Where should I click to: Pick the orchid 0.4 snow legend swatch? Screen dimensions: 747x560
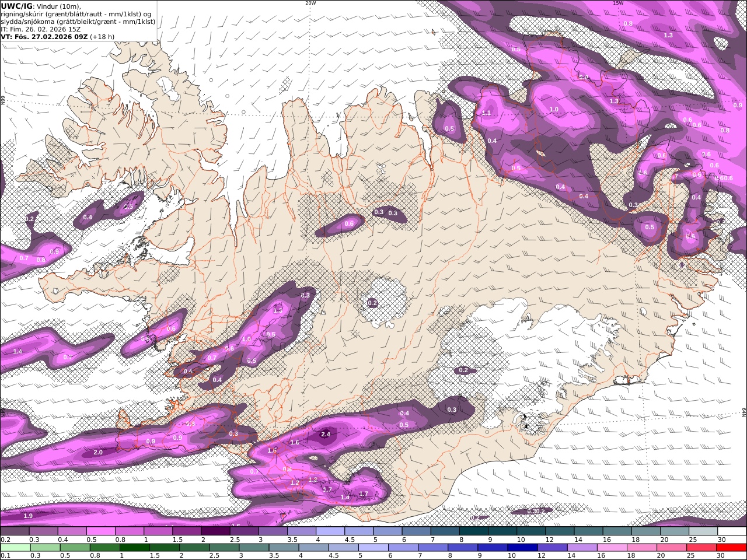72,531
